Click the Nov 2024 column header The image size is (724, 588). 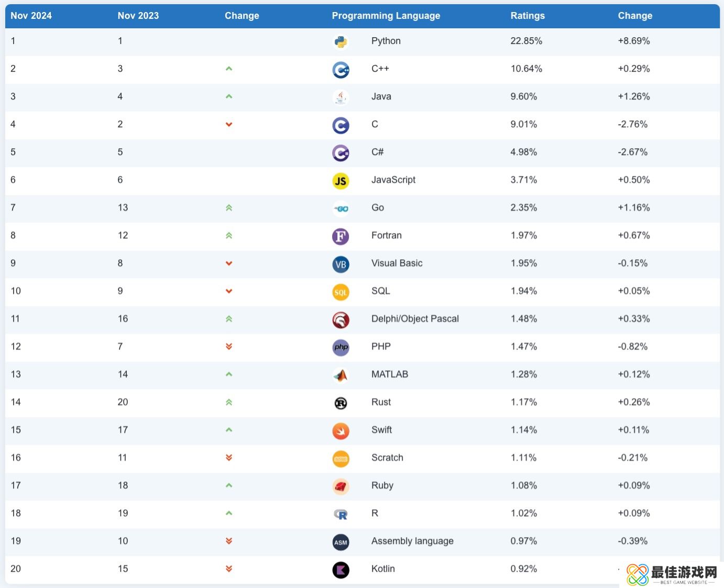coord(31,16)
